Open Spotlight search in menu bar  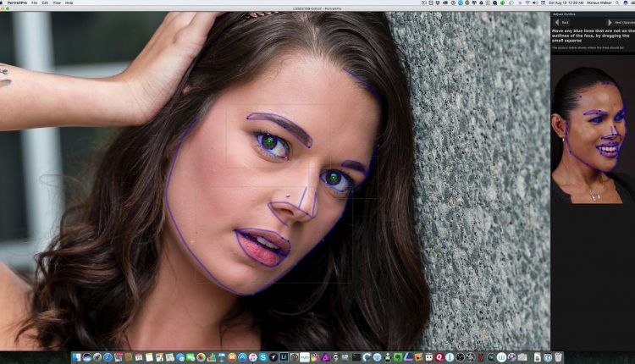coord(616,3)
